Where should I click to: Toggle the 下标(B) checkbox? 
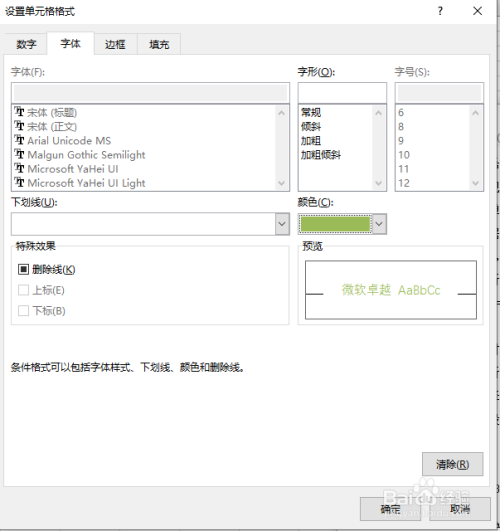(x=23, y=311)
